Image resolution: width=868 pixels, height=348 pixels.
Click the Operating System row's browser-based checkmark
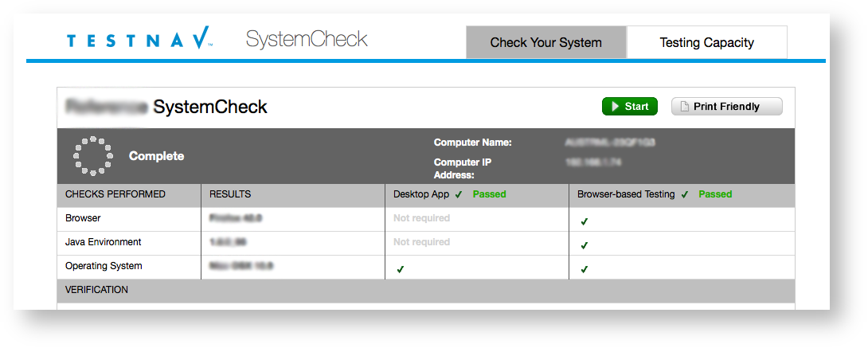[x=584, y=269]
